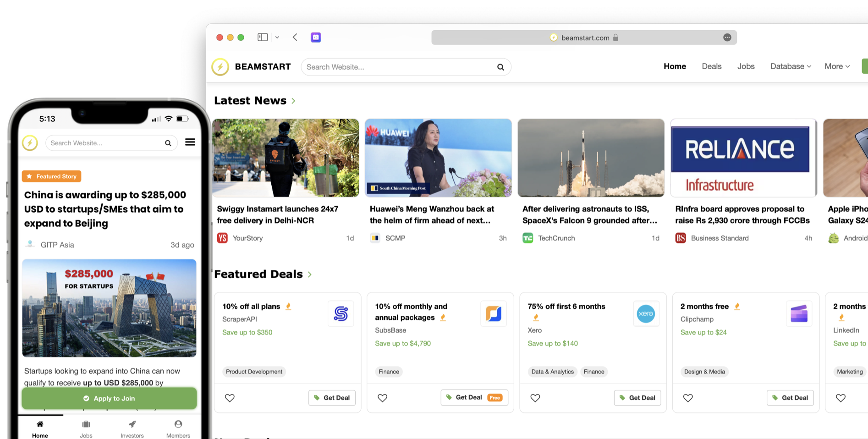Tap the phone Search Website field

tap(111, 143)
